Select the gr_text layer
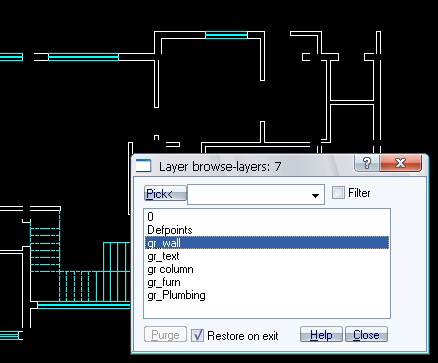The image size is (438, 363). 267,256
